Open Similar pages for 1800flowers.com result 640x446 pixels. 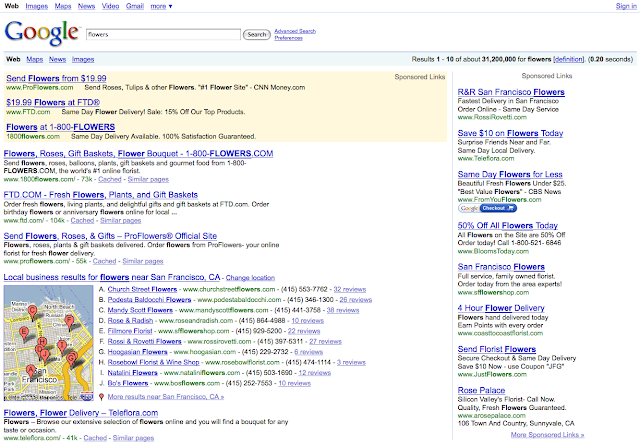coord(148,179)
